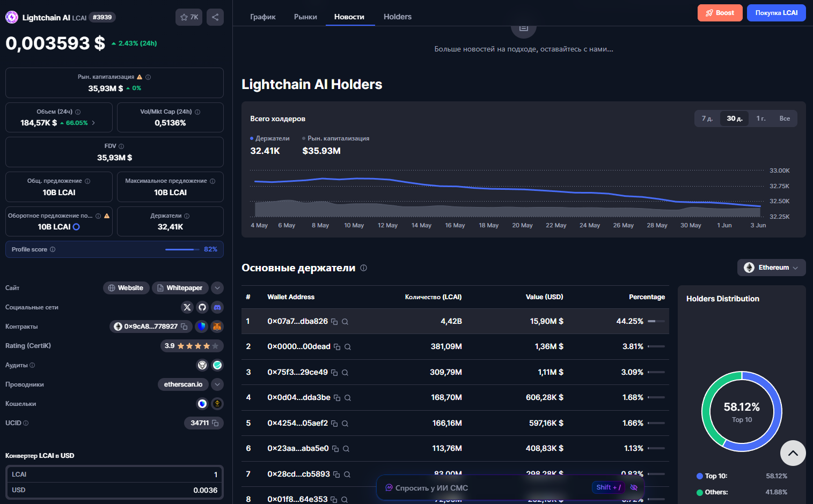Switch to Новости tab
813x504 pixels.
click(349, 17)
